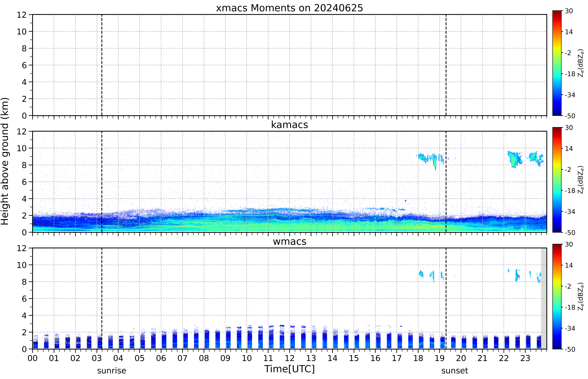Click the time tick label '03'
Image resolution: width=588 pixels, height=379 pixels.
point(97,358)
